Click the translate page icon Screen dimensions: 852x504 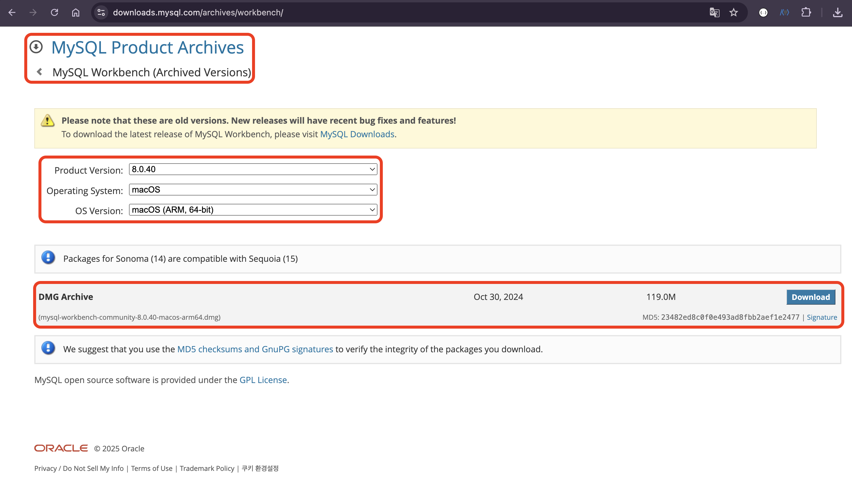pyautogui.click(x=714, y=12)
